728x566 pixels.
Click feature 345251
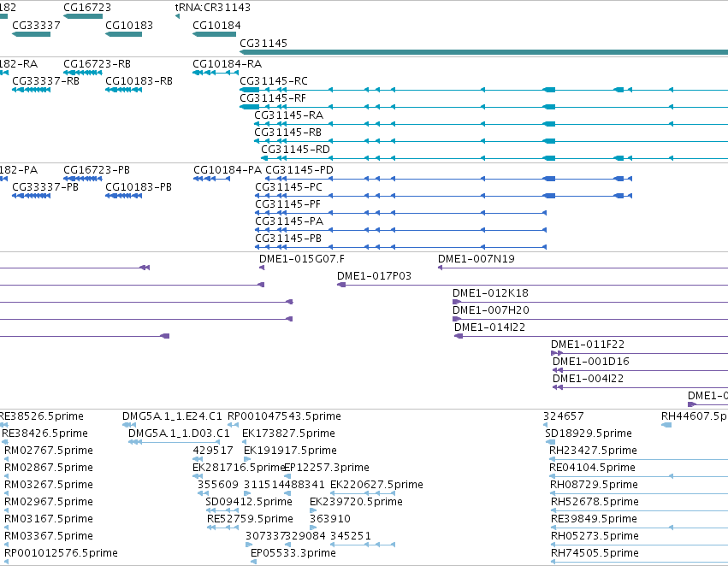351,536
